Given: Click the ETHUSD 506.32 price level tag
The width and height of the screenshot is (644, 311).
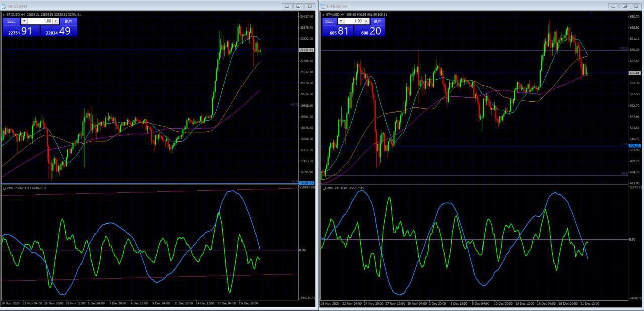Looking at the screenshot, I should coord(634,146).
